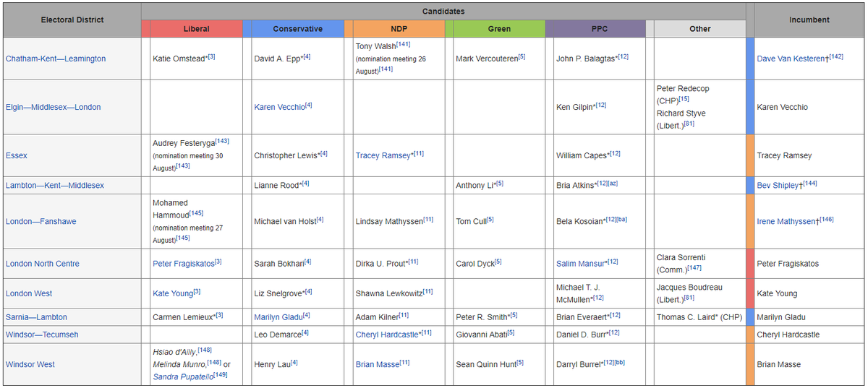Open the Elgin—Middlesex—London district link
This screenshot has width=868, height=388.
pyautogui.click(x=54, y=107)
